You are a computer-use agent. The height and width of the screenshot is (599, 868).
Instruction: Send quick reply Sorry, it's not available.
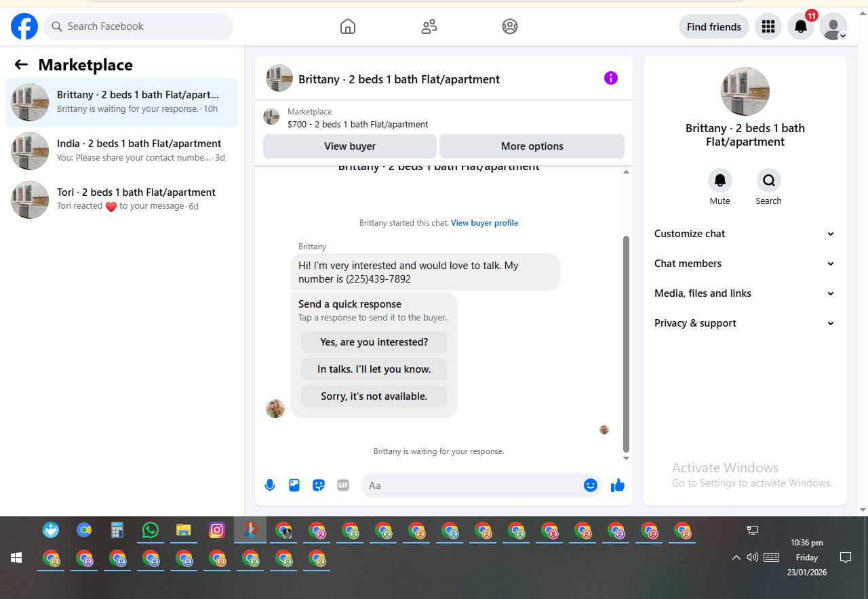click(x=374, y=396)
